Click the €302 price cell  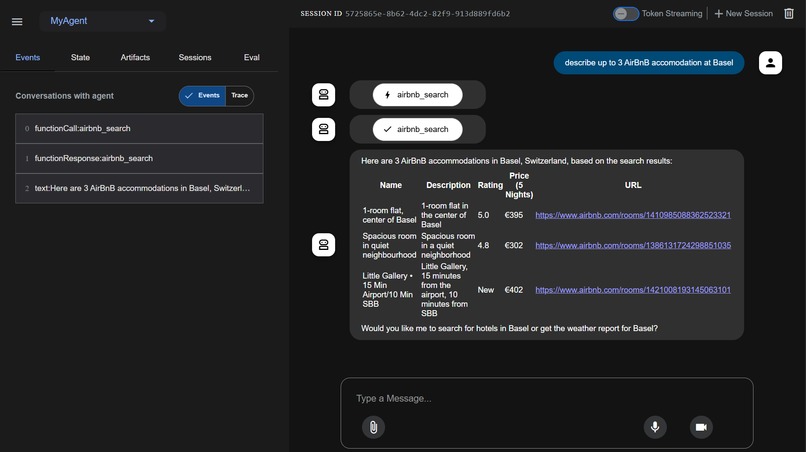point(514,246)
